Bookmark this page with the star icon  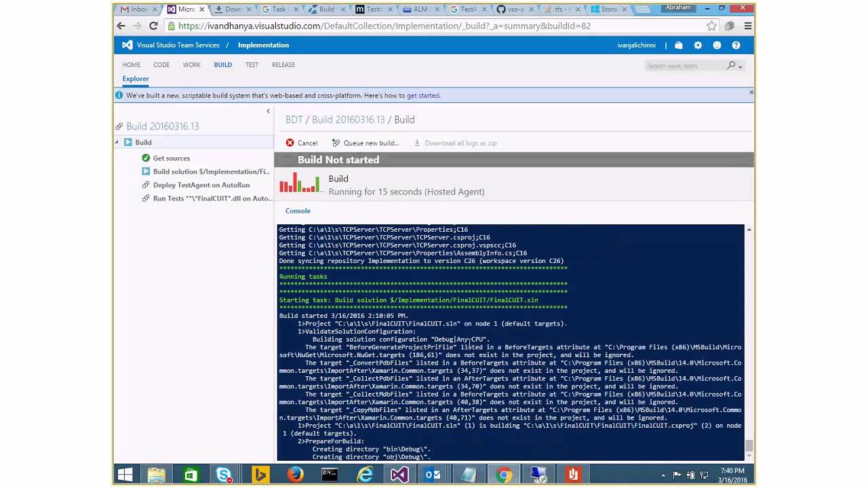pos(711,26)
